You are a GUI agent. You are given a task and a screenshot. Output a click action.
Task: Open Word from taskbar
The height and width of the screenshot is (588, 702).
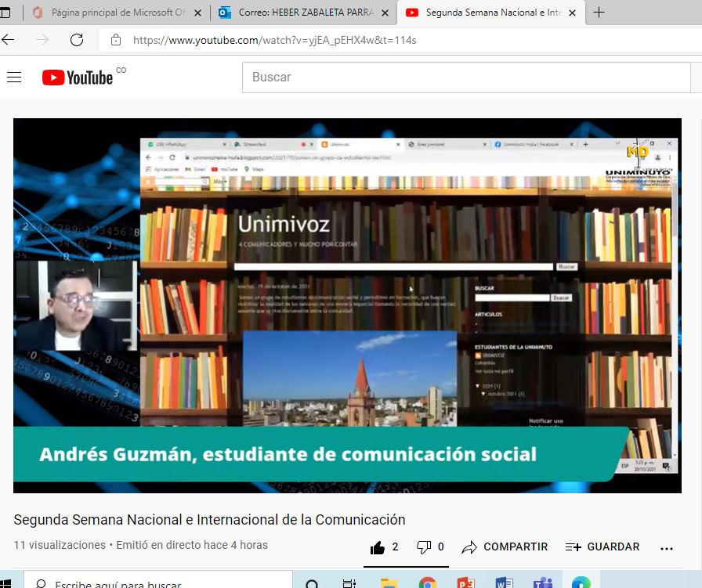click(505, 583)
